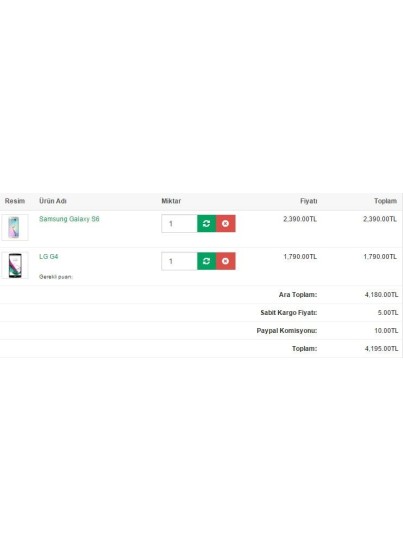Viewport: 403px width, 550px height.
Task: Click the Gerekli puan text under LG G4
Action: [56, 277]
